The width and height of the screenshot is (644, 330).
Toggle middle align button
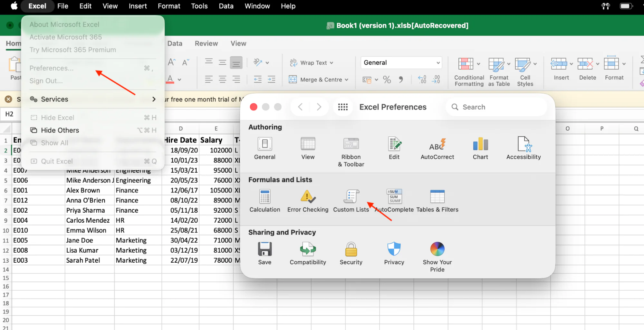click(x=222, y=63)
